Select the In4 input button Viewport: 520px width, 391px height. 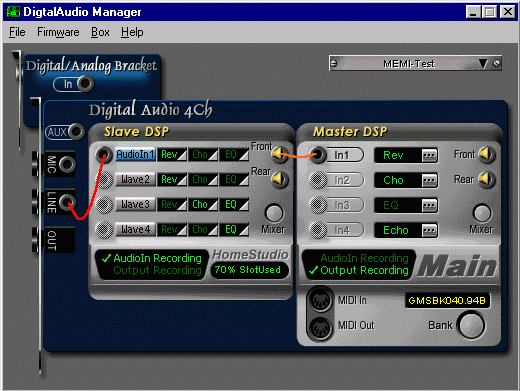click(x=345, y=230)
